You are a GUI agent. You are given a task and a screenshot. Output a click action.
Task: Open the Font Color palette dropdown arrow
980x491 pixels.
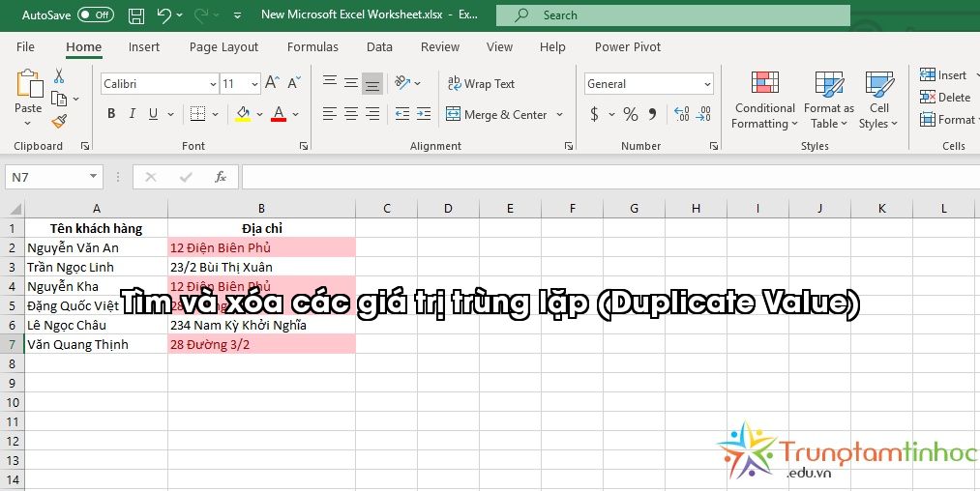[x=296, y=114]
